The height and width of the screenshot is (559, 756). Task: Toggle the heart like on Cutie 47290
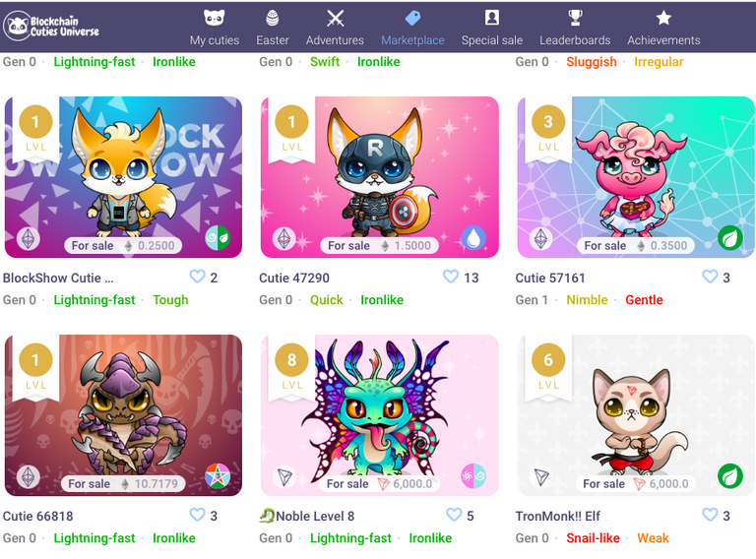click(450, 277)
